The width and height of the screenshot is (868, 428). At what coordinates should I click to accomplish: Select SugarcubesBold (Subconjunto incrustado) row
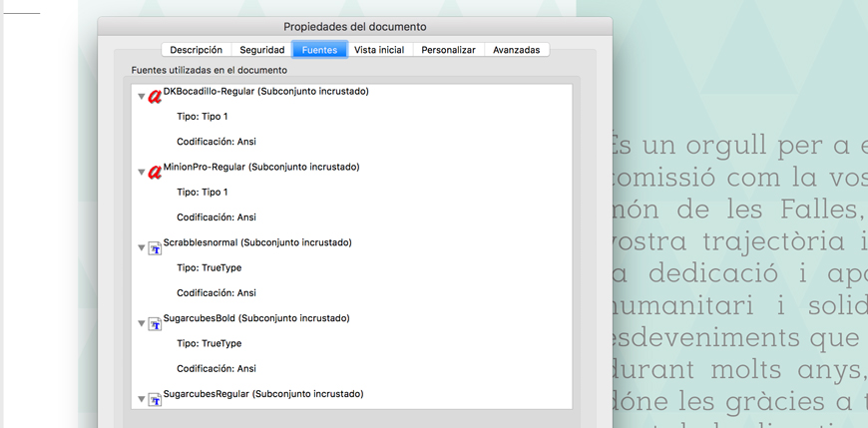(x=256, y=318)
